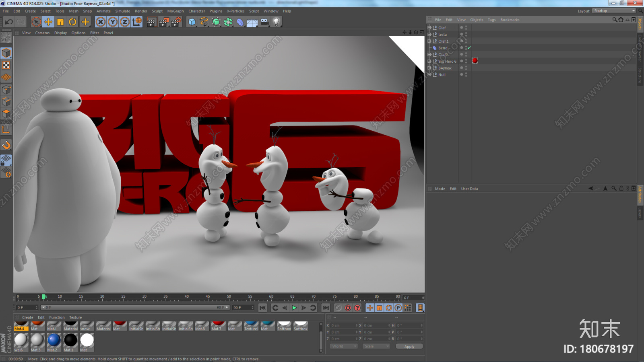Expand the Big Hero 6 object hierarchy
Viewport: 644px width, 362px height.
429,61
